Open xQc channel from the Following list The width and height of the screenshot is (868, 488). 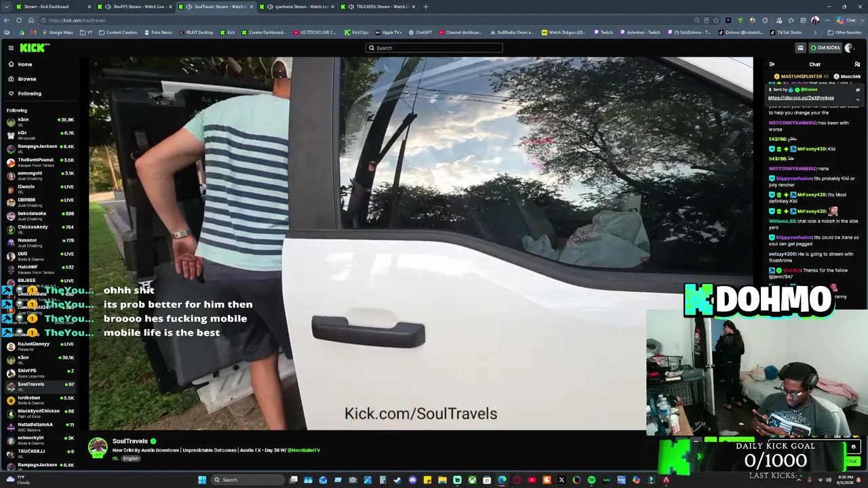point(41,135)
